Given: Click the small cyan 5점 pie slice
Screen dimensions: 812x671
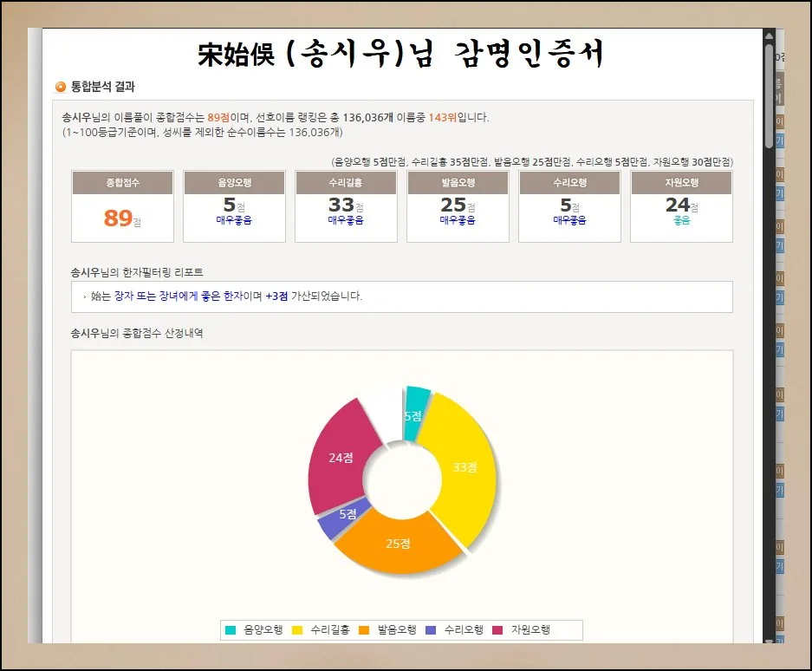Looking at the screenshot, I should [415, 407].
